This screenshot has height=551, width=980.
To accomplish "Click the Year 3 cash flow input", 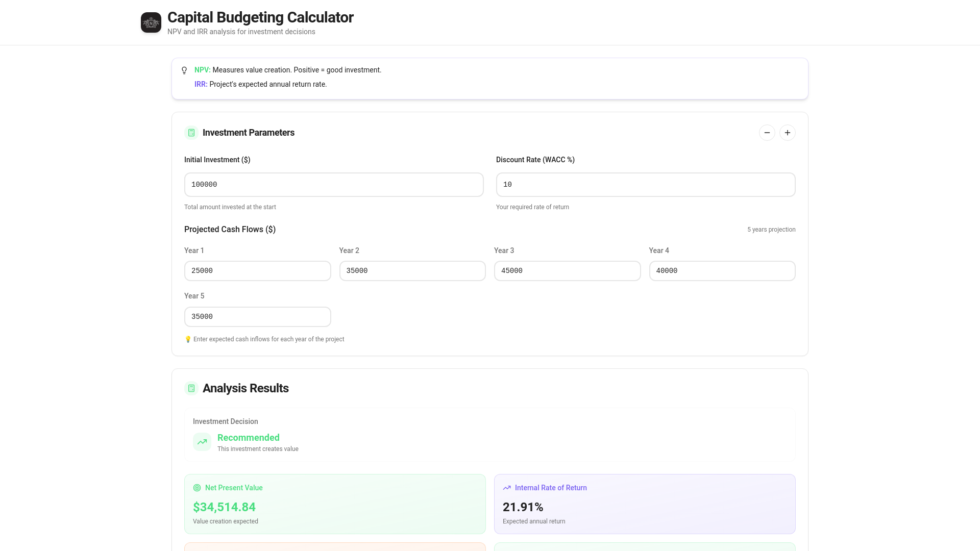I will (567, 271).
